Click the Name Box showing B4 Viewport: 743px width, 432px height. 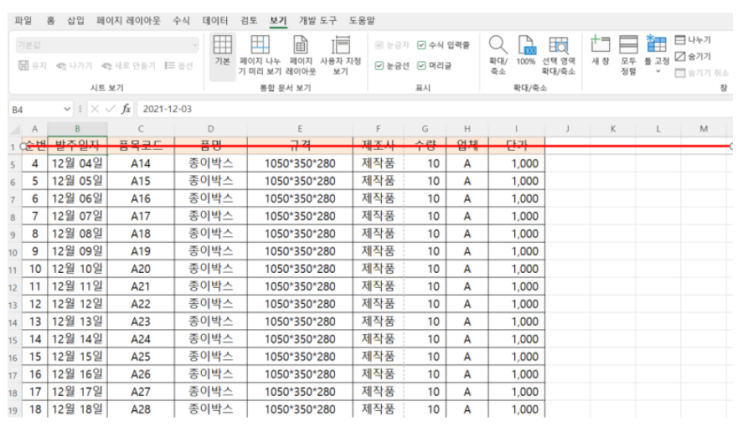pos(36,109)
